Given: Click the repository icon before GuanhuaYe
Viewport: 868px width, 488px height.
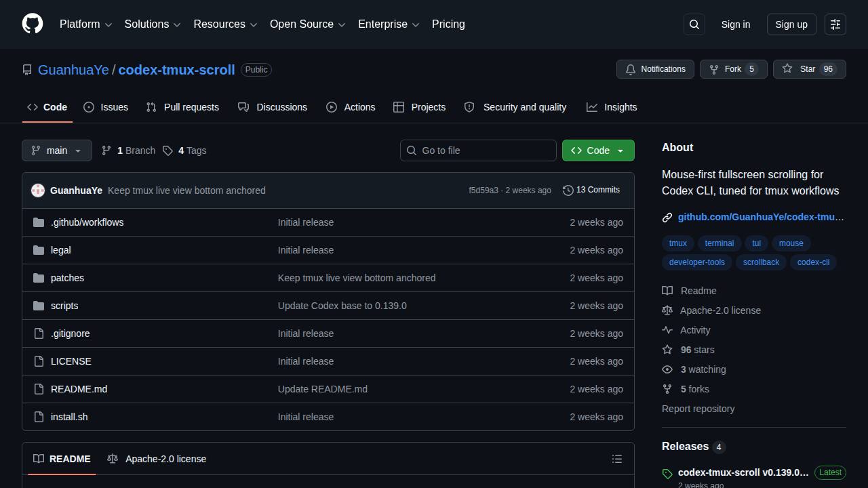Looking at the screenshot, I should click(x=27, y=70).
